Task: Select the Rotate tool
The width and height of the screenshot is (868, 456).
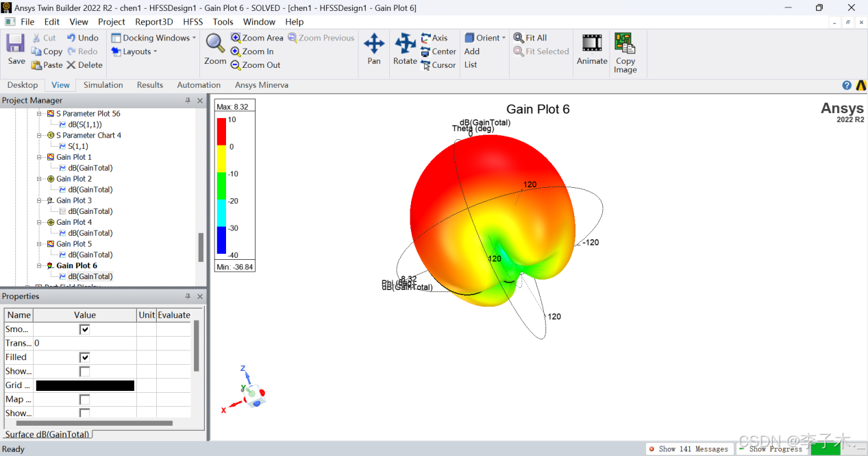Action: click(405, 48)
